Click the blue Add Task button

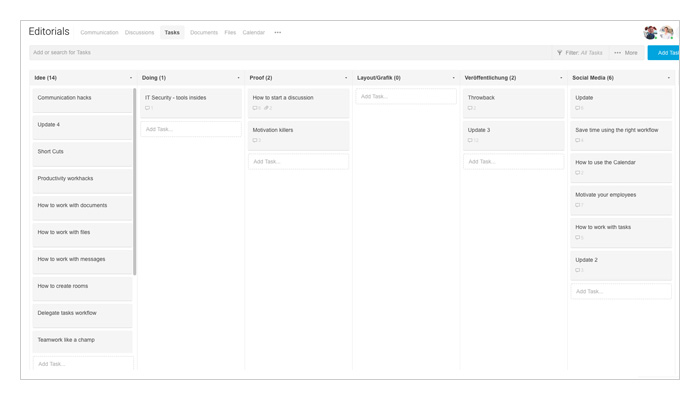pos(664,53)
